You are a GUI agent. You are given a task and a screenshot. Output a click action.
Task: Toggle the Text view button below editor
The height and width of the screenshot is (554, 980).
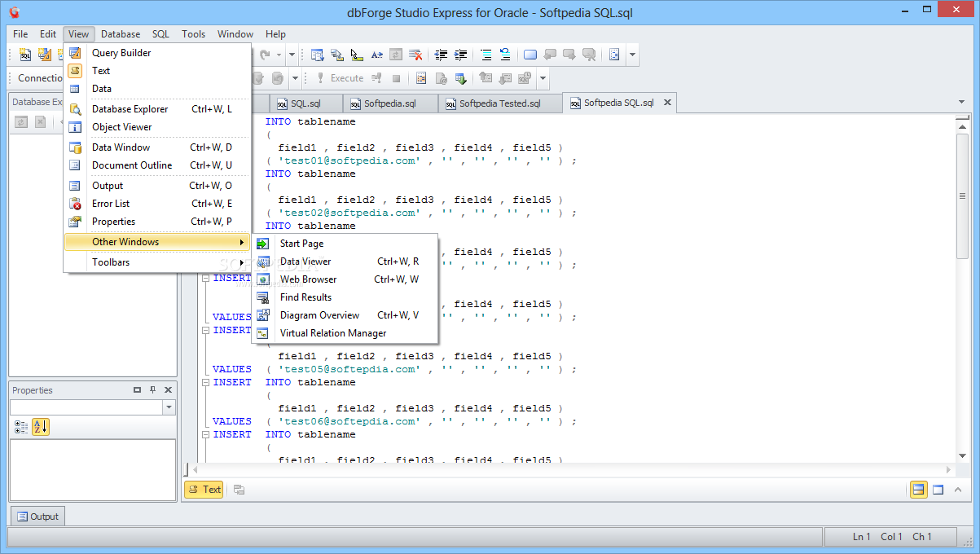[x=204, y=490]
